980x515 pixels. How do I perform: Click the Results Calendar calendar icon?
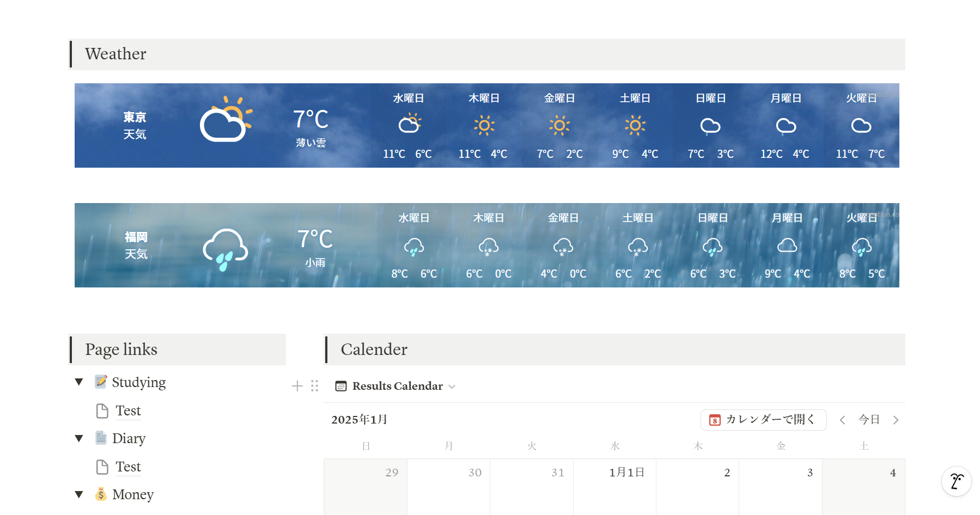pos(341,387)
